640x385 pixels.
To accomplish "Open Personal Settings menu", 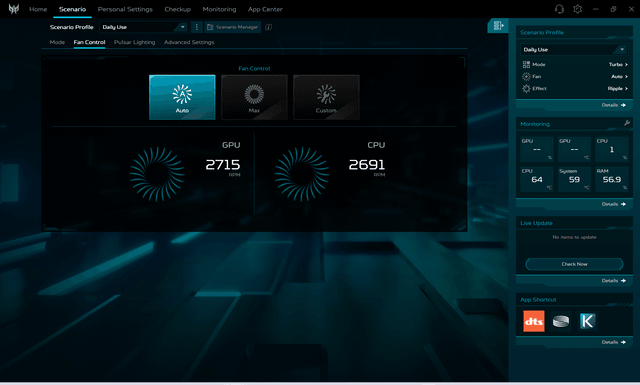I will coord(125,9).
